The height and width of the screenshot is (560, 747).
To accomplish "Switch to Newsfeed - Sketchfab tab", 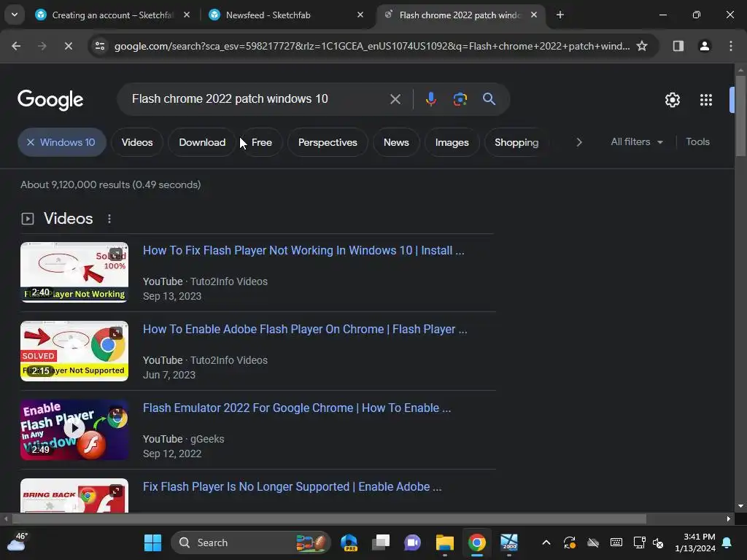I will [285, 15].
